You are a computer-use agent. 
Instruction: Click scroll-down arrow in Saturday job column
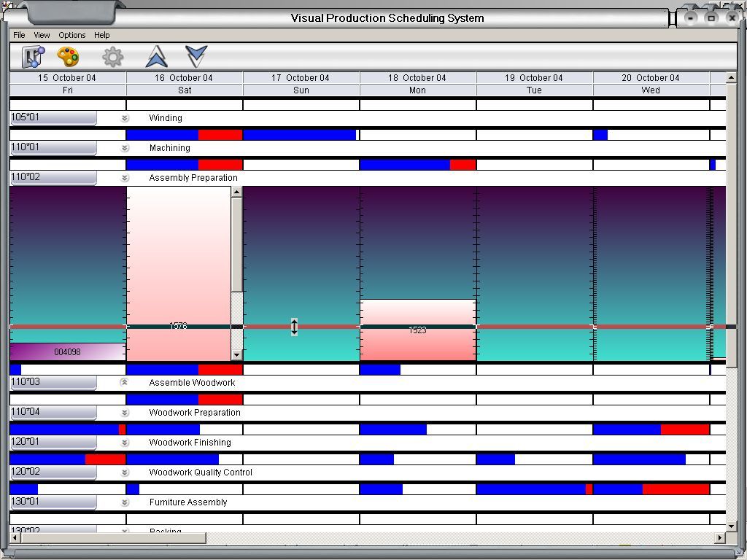[236, 355]
